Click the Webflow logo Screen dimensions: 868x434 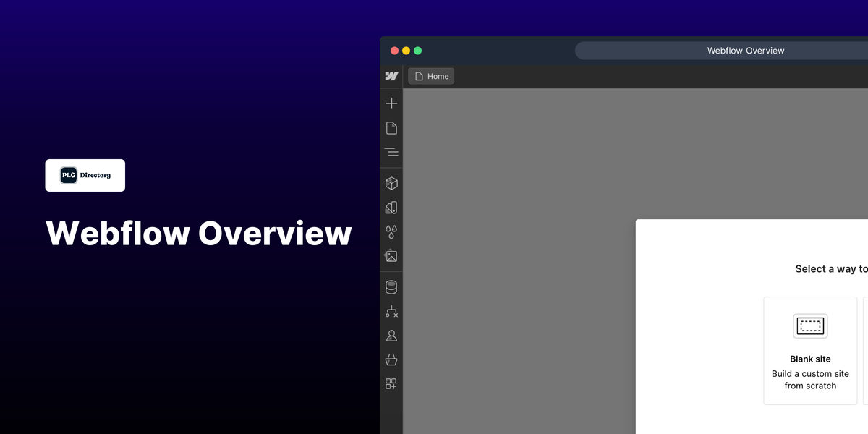tap(391, 75)
